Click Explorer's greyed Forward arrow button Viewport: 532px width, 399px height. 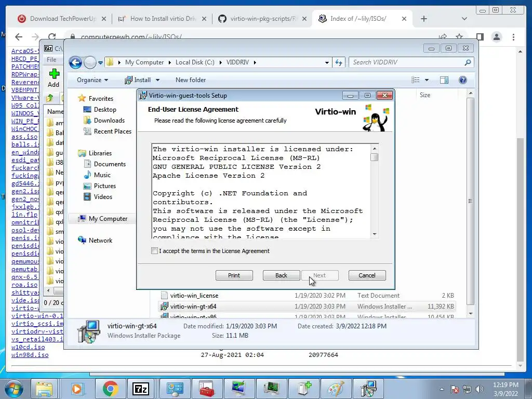(90, 62)
